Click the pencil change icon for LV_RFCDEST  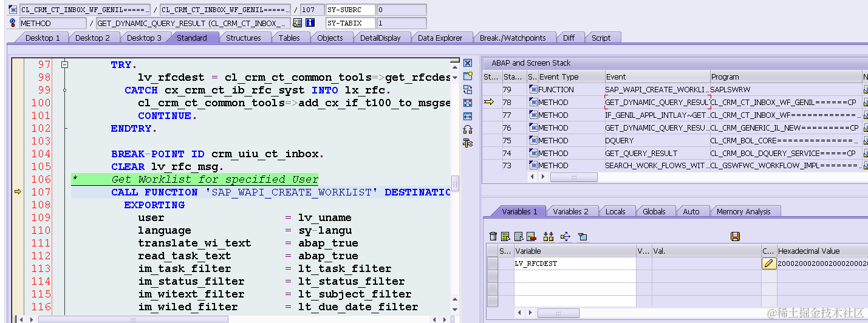[769, 263]
